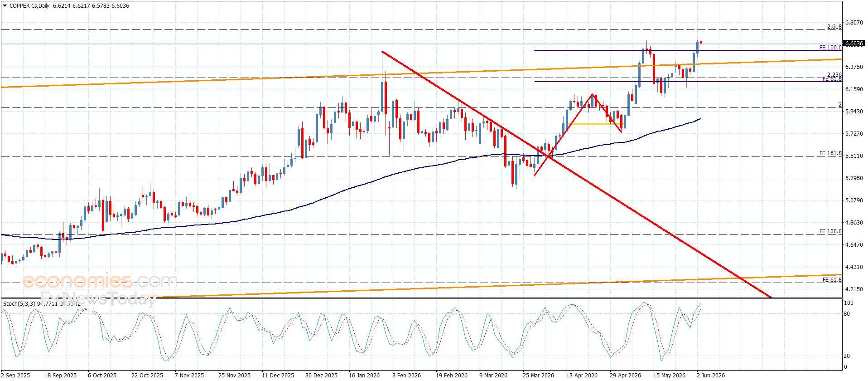Select the stochastic 20 level label
The height and width of the screenshot is (381, 868).
(x=847, y=356)
